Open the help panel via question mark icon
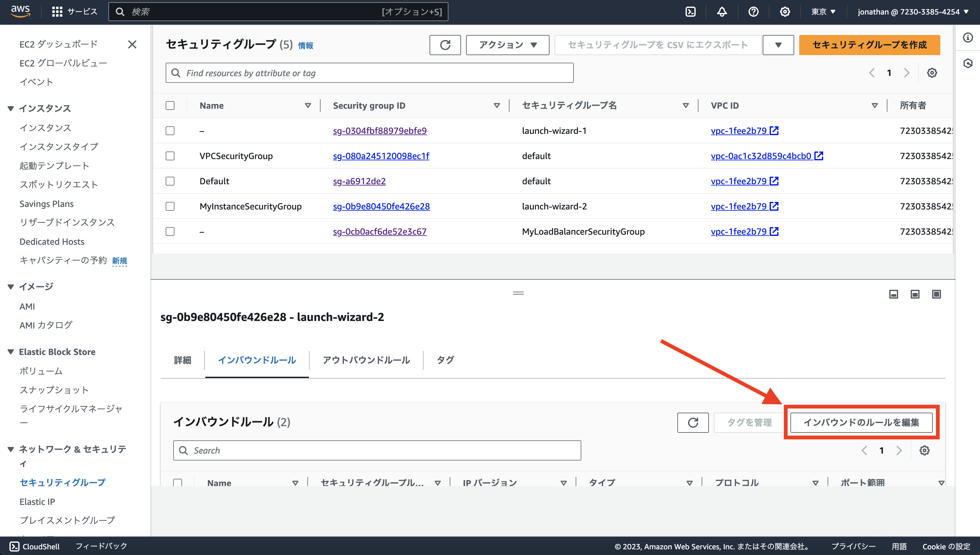The height and width of the screenshot is (555, 980). tap(753, 11)
